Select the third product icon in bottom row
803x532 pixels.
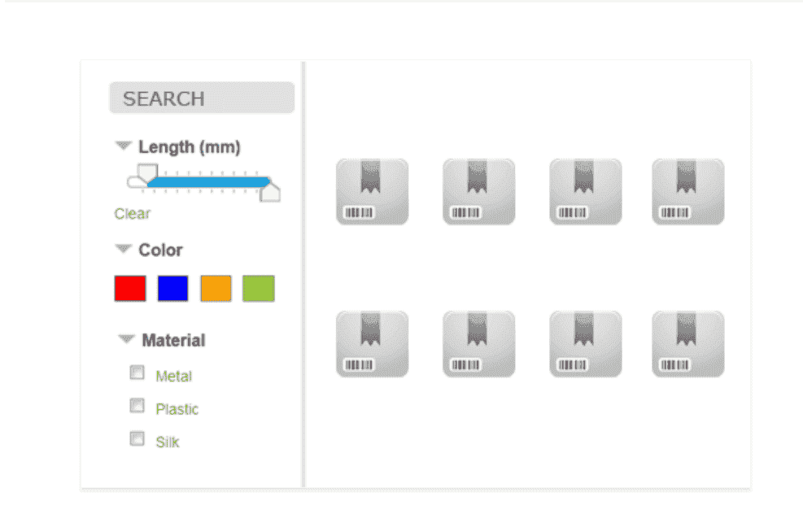(585, 344)
